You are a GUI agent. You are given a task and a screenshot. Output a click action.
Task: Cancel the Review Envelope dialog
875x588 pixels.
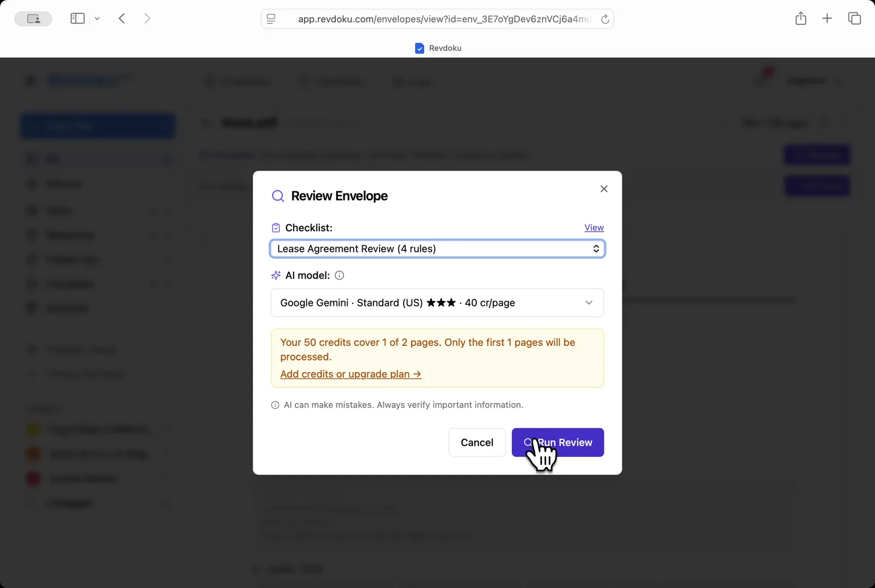pyautogui.click(x=477, y=442)
